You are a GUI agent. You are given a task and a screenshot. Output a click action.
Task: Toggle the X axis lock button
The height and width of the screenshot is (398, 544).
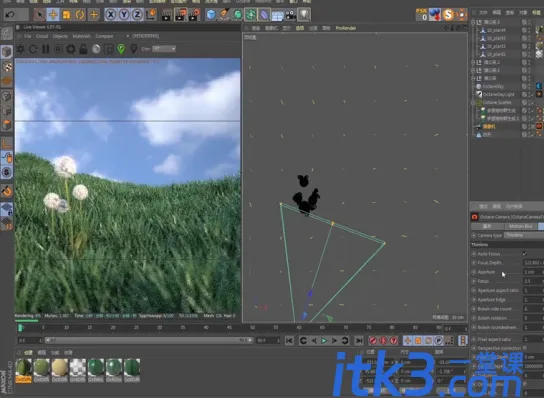tap(110, 15)
